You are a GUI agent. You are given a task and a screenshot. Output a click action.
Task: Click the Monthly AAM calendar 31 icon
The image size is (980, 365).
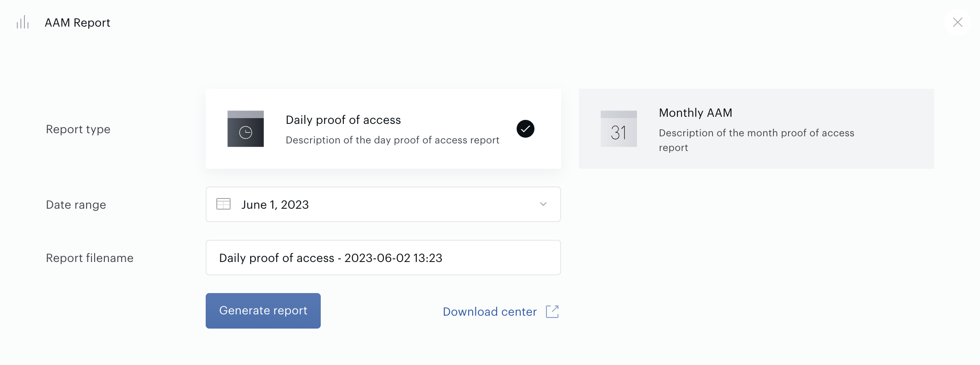click(619, 129)
